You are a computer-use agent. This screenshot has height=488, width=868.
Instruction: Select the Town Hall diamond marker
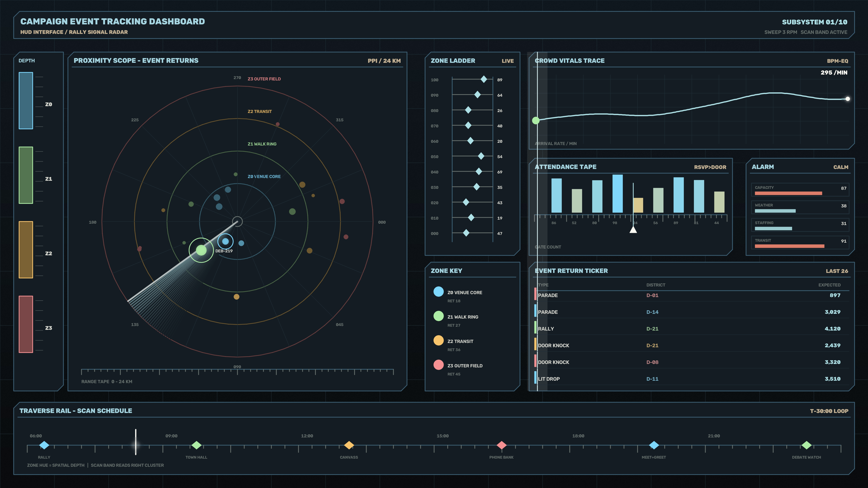coord(196,445)
